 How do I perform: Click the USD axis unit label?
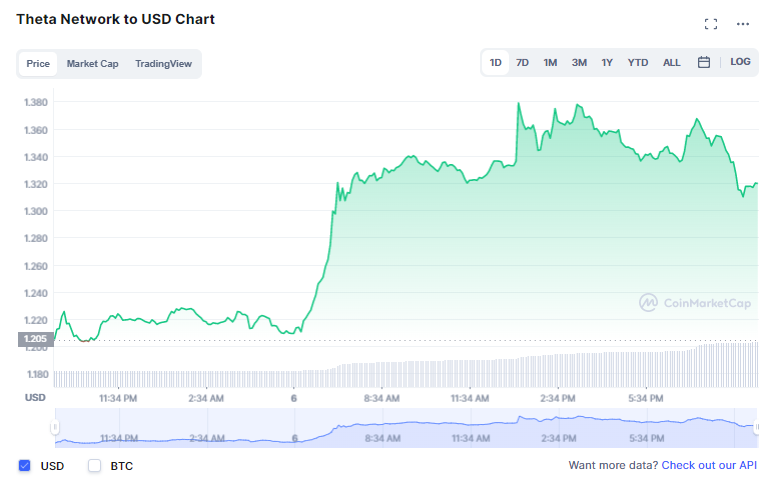[x=35, y=397]
